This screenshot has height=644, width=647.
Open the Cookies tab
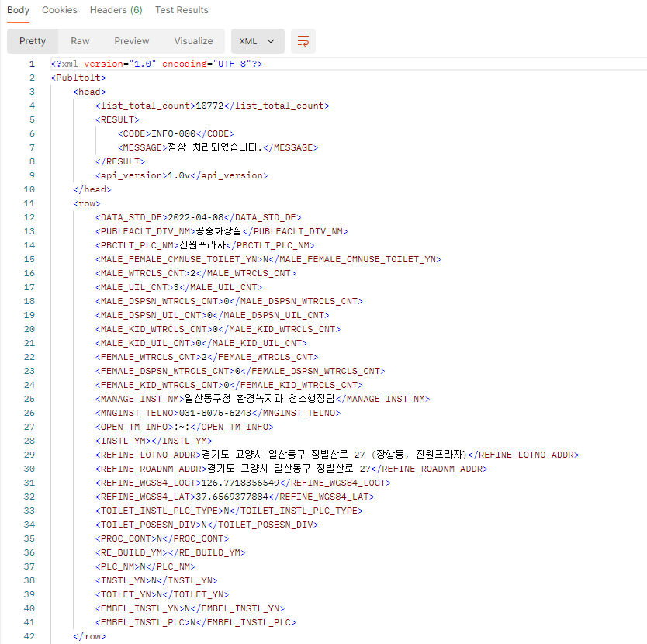(60, 10)
